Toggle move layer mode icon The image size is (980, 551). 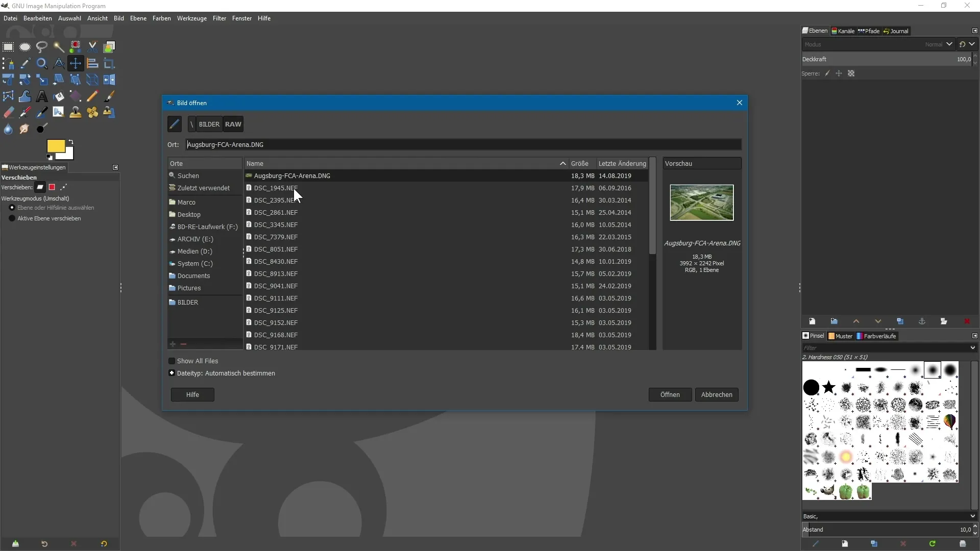[x=40, y=187]
